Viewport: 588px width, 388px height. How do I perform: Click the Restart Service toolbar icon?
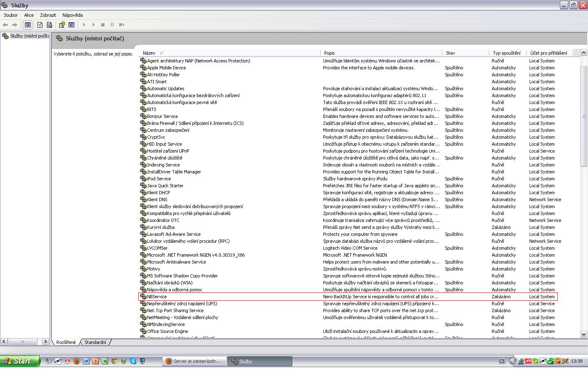[122, 25]
